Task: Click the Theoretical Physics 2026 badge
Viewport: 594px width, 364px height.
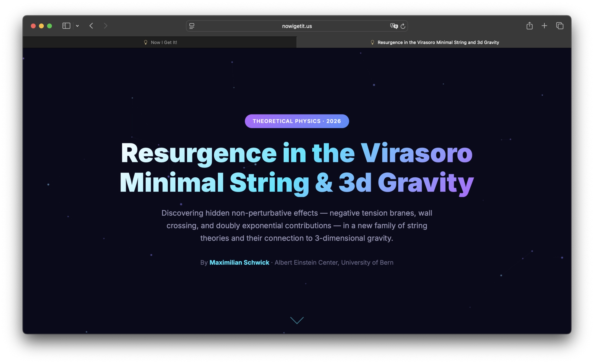Action: (297, 121)
